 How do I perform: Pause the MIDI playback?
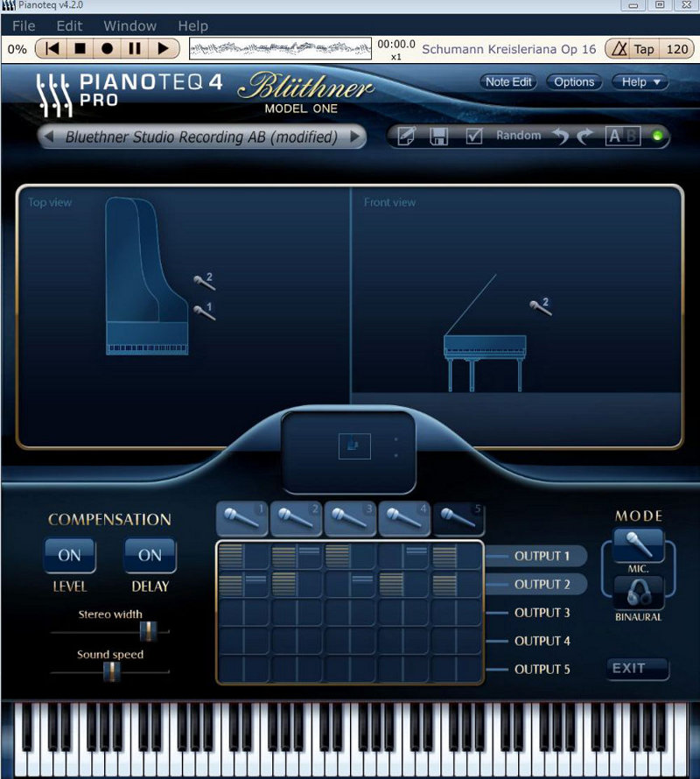click(x=135, y=49)
